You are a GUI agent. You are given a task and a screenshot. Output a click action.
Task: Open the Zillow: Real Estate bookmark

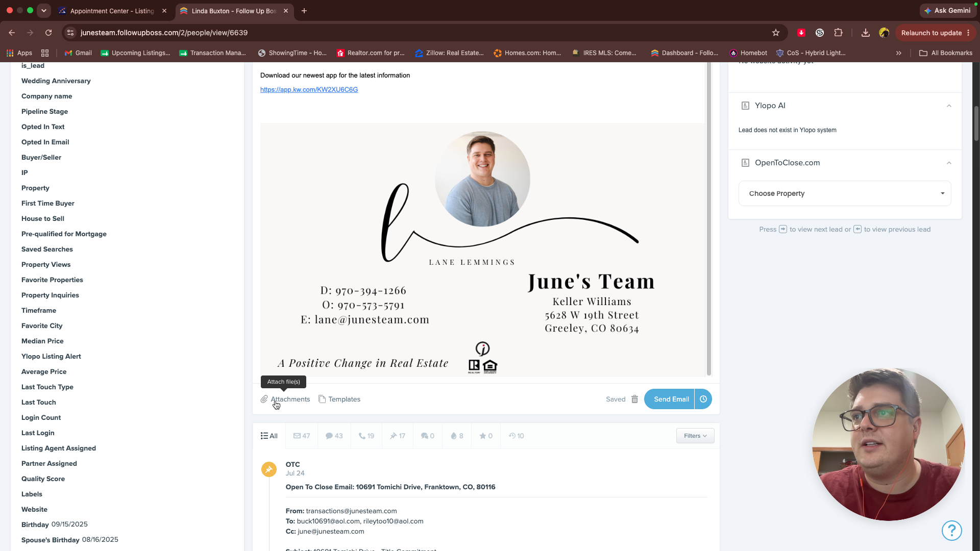449,53
